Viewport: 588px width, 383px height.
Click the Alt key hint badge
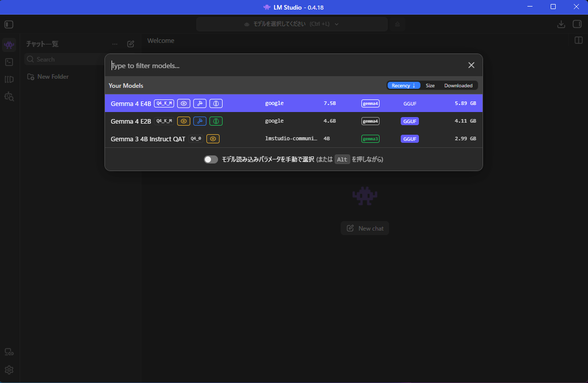pyautogui.click(x=342, y=159)
